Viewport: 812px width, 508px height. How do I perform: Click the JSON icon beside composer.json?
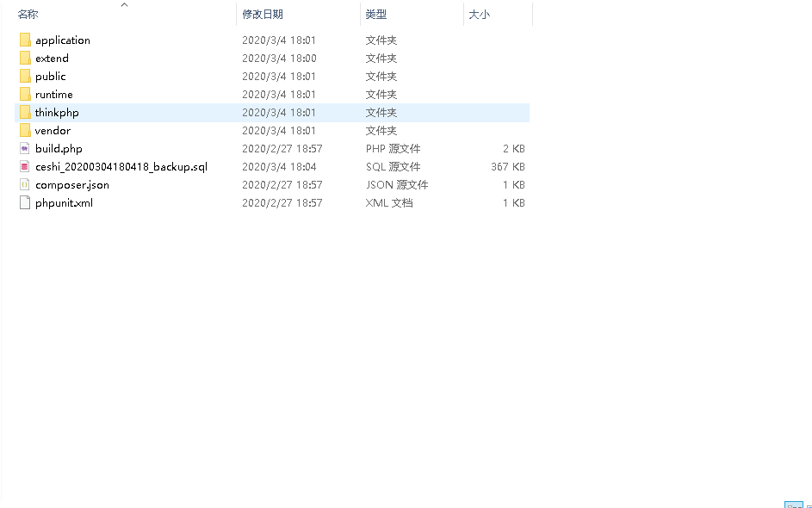24,184
